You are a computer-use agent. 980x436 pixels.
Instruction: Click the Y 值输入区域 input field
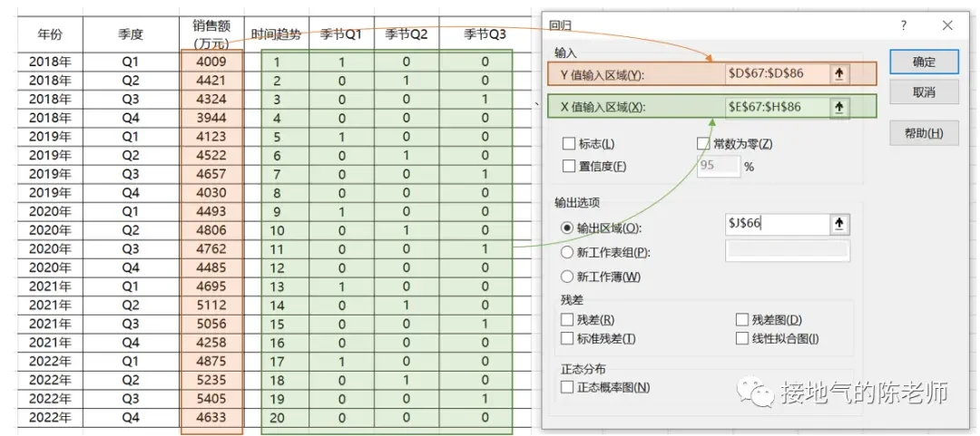tap(778, 73)
